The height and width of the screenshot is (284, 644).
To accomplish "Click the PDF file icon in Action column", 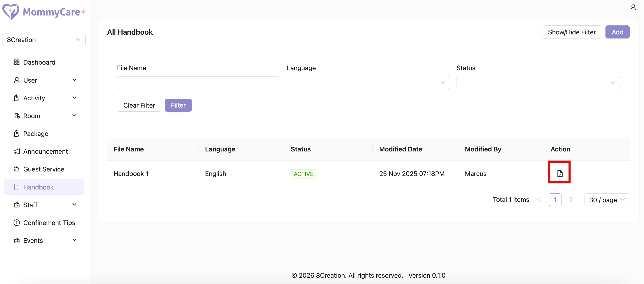I will (x=560, y=173).
